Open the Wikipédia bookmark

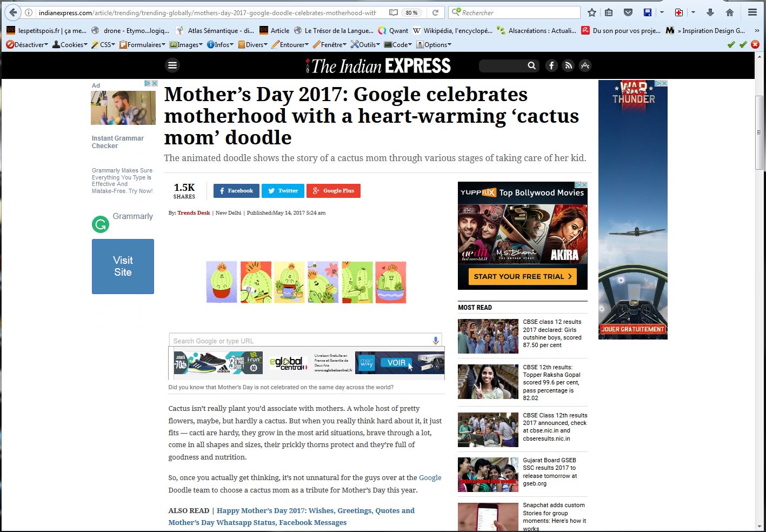click(x=452, y=31)
